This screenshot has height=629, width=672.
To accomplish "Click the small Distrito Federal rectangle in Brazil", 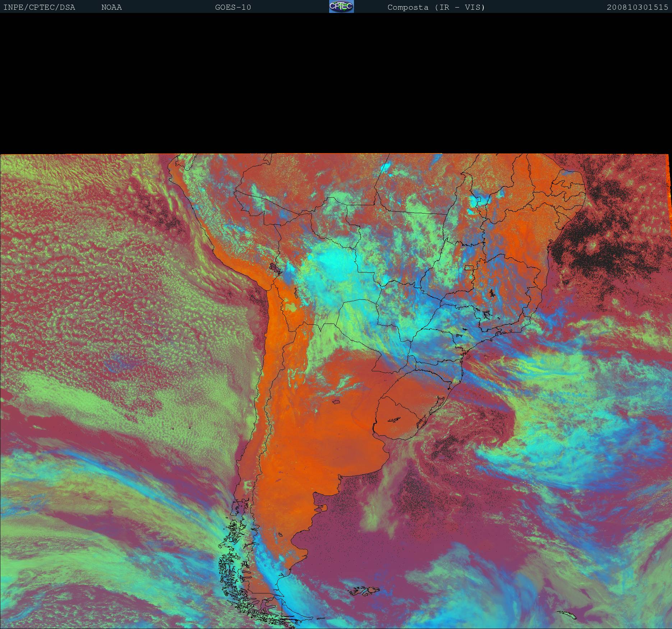I will [469, 267].
